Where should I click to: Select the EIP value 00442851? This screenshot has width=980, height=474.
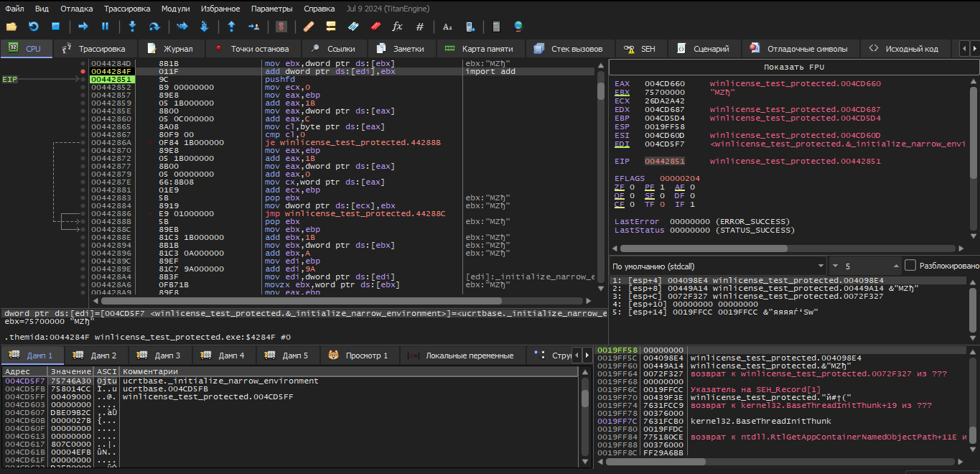coord(665,162)
